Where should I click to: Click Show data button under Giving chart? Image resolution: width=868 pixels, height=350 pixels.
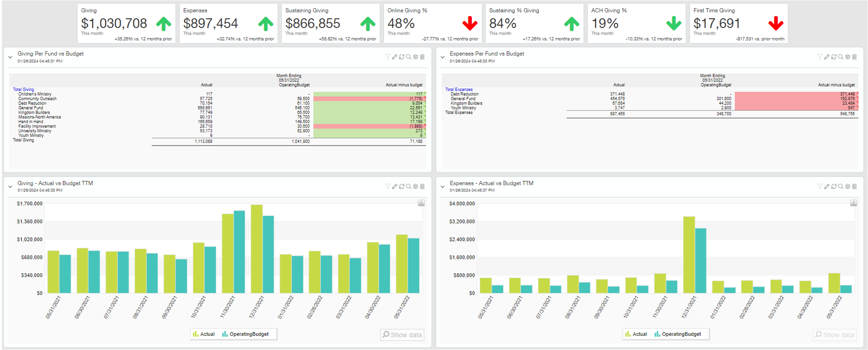(x=402, y=335)
